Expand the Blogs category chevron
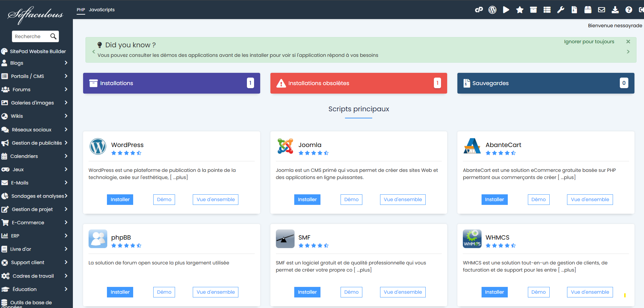Screen dimensions: 644x308 66,63
